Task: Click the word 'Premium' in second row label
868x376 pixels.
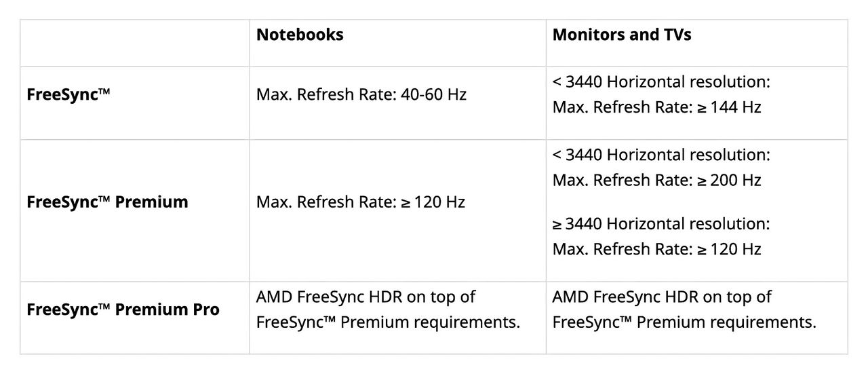Action: [153, 202]
